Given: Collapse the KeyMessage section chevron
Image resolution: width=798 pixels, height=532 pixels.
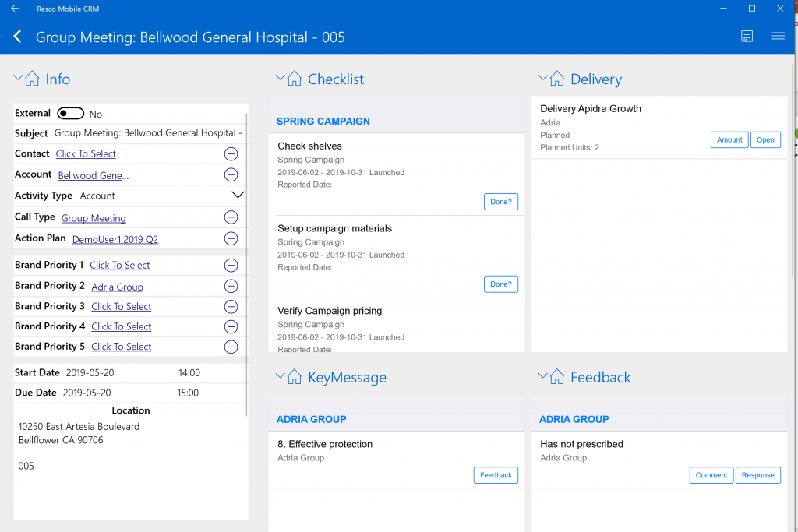Looking at the screenshot, I should [x=280, y=376].
